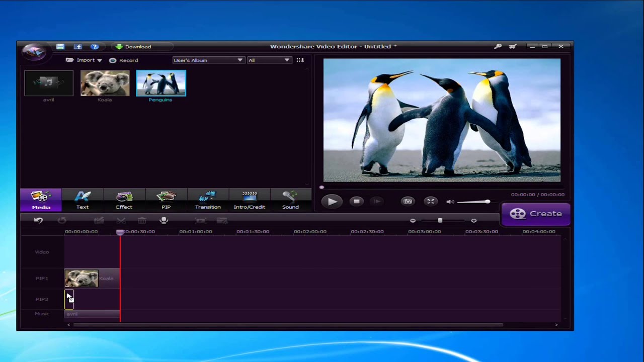Screen dimensions: 644x362
Task: Click the Delete trash icon
Action: (x=142, y=220)
